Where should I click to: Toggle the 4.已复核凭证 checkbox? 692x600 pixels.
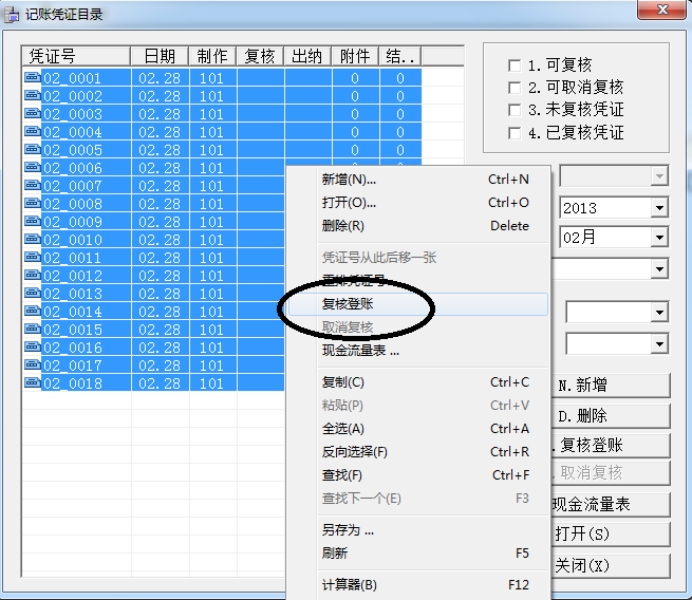point(514,133)
